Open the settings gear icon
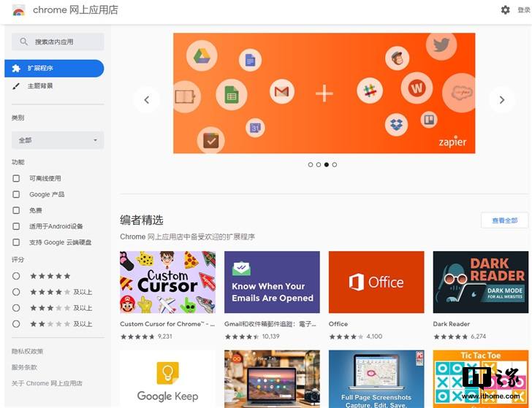Screen dimensions: 532x408 coord(505,9)
